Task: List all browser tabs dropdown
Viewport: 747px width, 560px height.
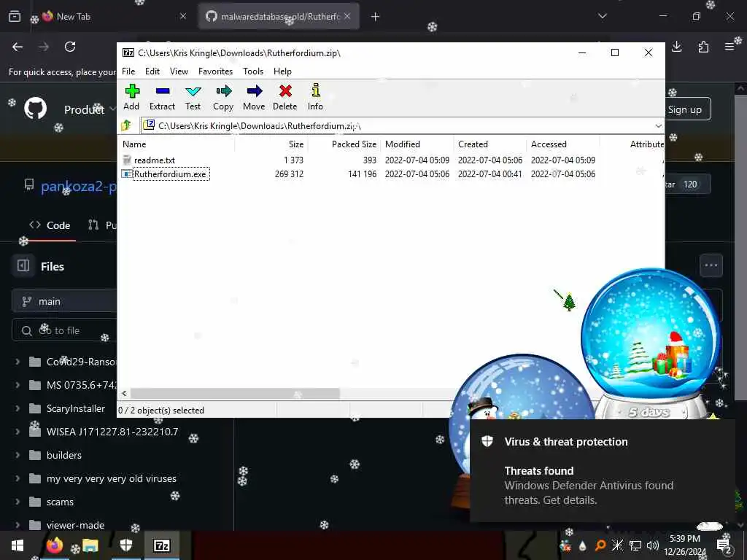Action: [x=603, y=16]
